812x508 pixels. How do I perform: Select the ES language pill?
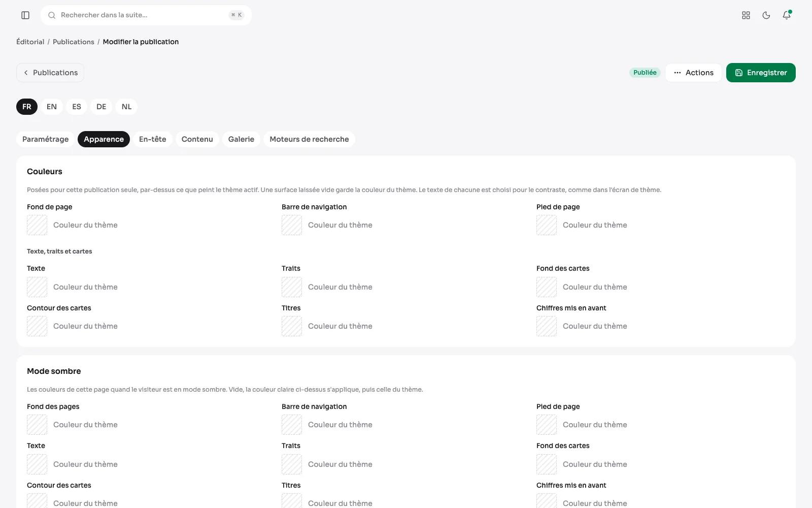[x=77, y=107]
